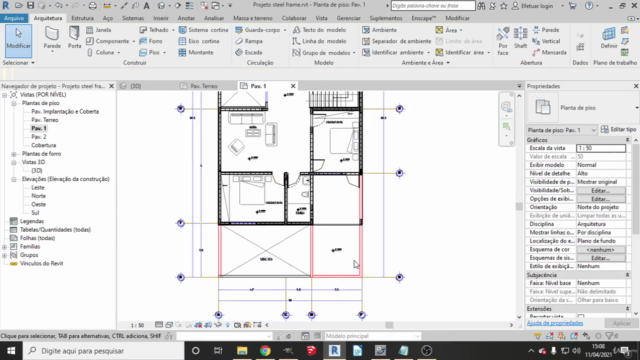Switch to the Pav. Terreo view tab
This screenshot has height=360, width=640.
204,86
